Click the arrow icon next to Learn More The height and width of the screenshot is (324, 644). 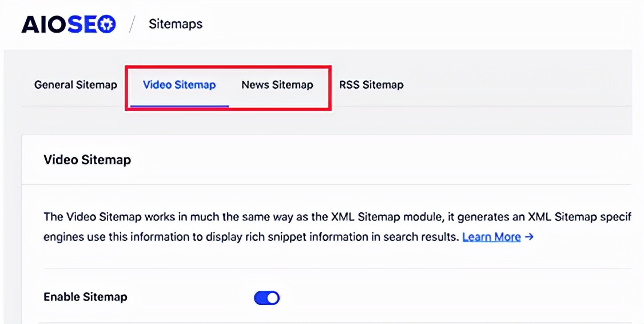point(529,236)
